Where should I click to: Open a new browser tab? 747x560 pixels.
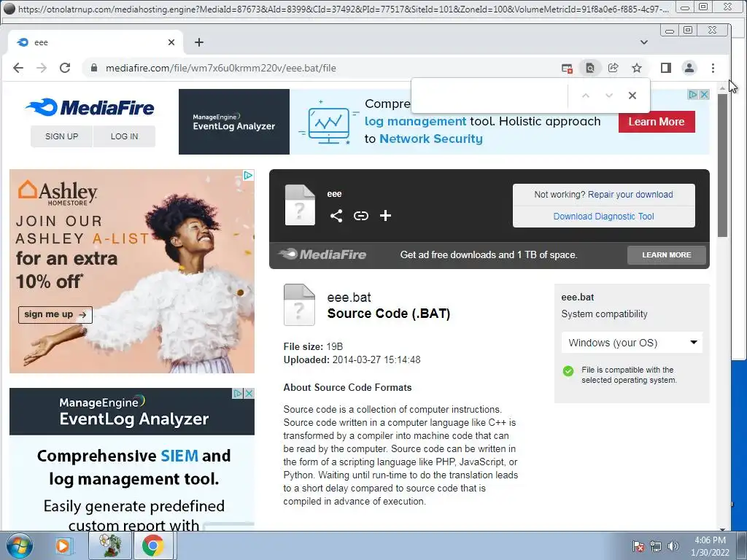click(x=199, y=42)
